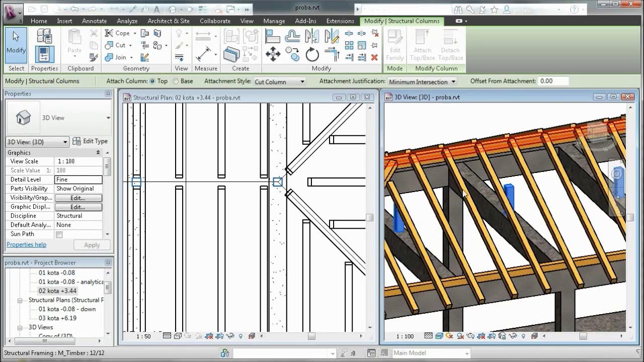Collapse the Structural Plans tree node

(x=20, y=300)
